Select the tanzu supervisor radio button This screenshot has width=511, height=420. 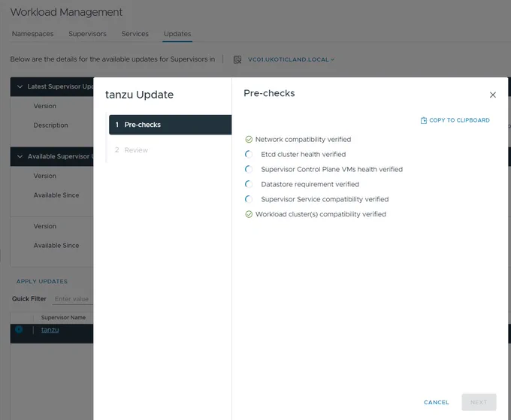[x=19, y=330]
